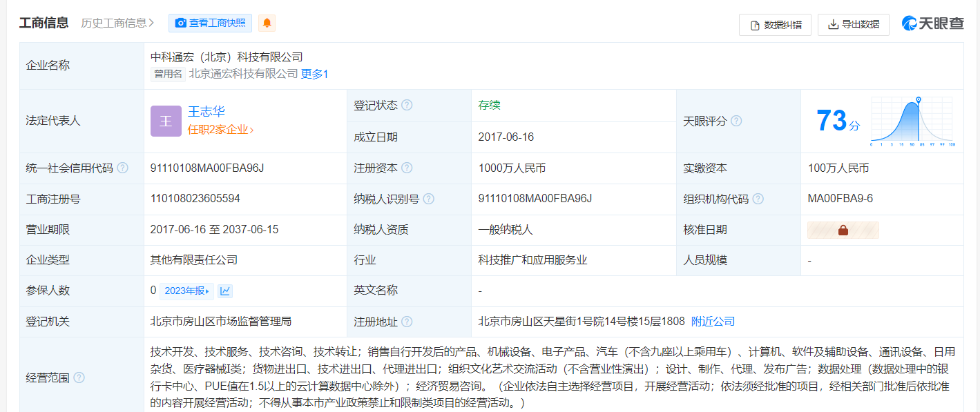Click address 北京市房山区天星街1号院14号楼15层1808
This screenshot has width=980, height=412.
point(582,322)
